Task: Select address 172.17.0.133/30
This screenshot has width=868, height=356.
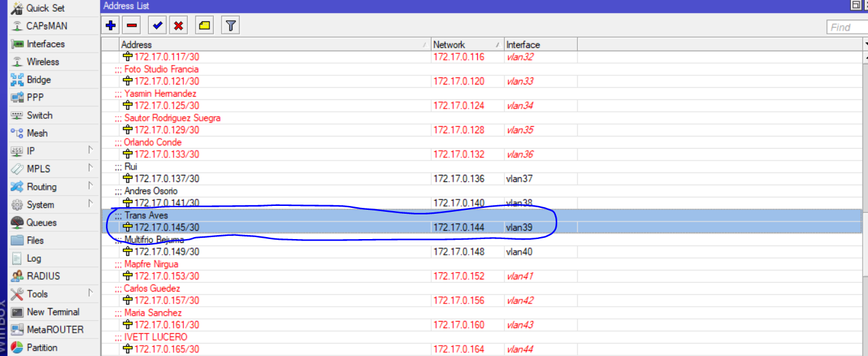Action: [x=167, y=154]
